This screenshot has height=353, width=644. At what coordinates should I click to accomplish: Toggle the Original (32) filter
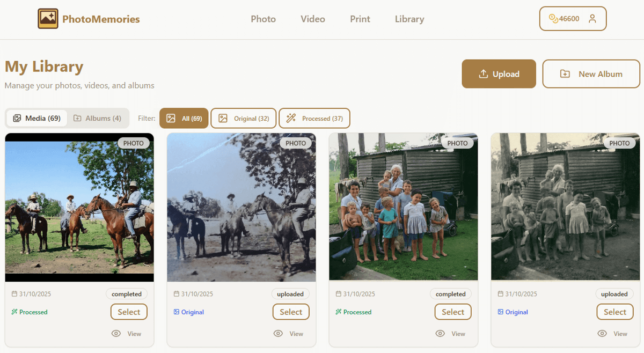pos(243,118)
